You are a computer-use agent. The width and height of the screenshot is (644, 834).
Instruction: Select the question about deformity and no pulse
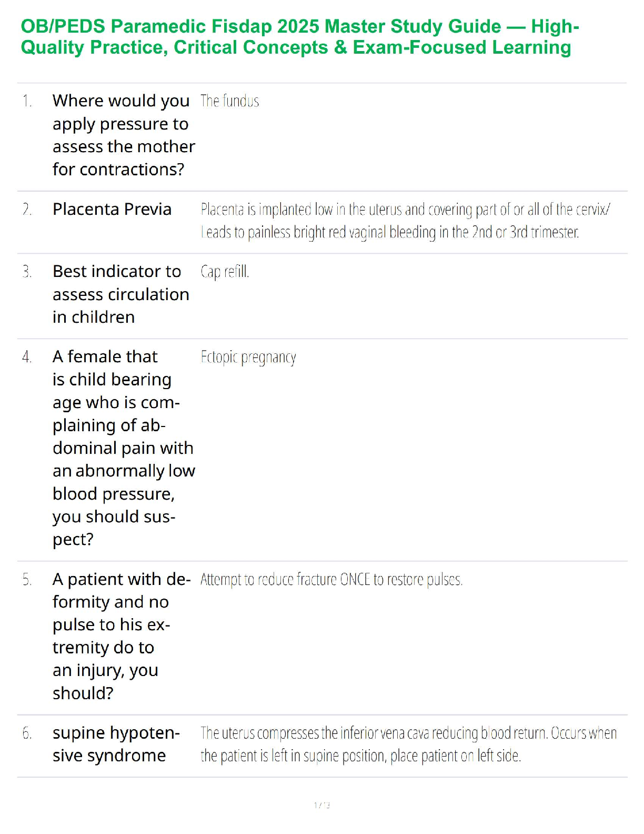pyautogui.click(x=120, y=636)
